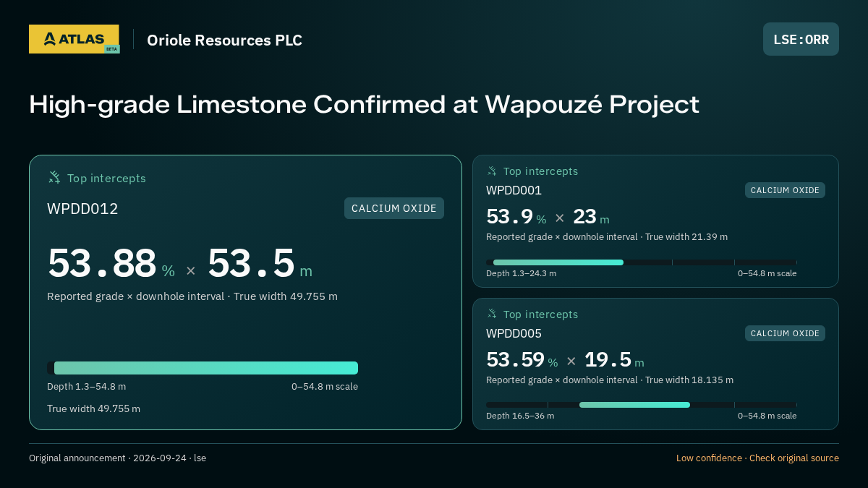Click the WPDD012 depth interval bar
Viewport: 868px width, 488px height.
[x=203, y=368]
